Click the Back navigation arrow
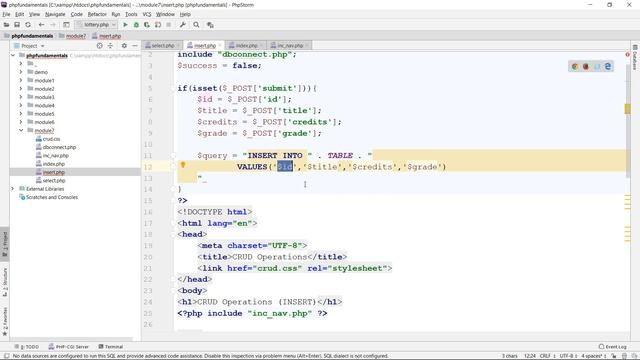This screenshot has height=360, width=640. (x=41, y=25)
